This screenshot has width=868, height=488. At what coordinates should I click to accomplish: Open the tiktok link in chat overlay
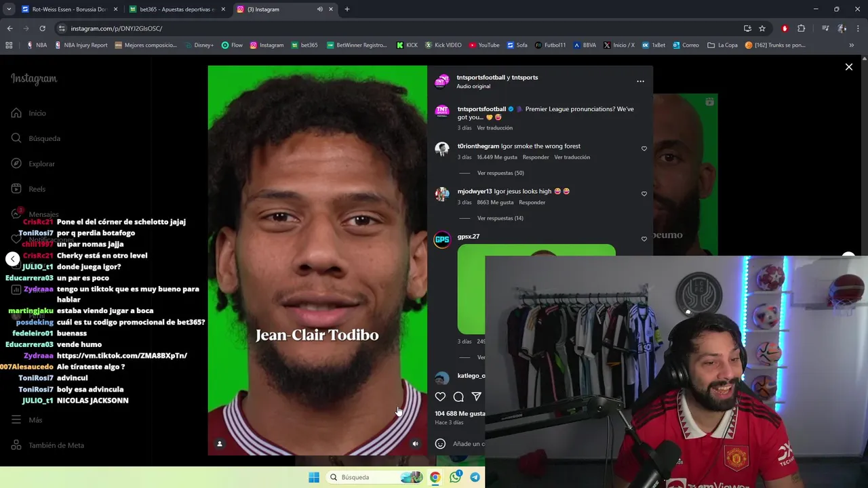click(122, 356)
